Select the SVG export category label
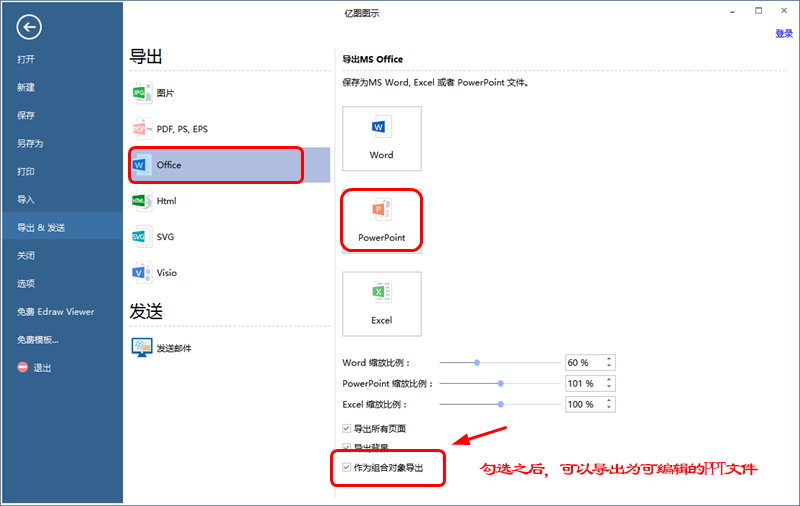Image resolution: width=800 pixels, height=506 pixels. point(165,237)
